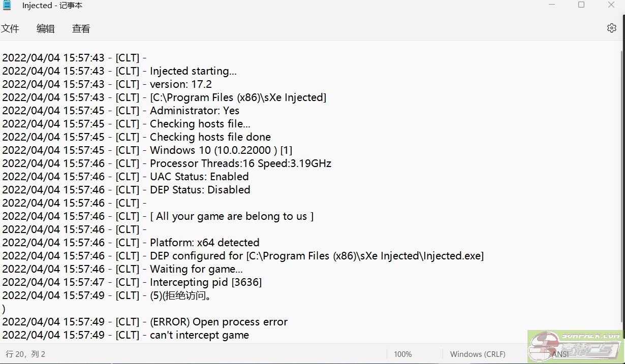Click the 100% zoom level in status bar

403,354
